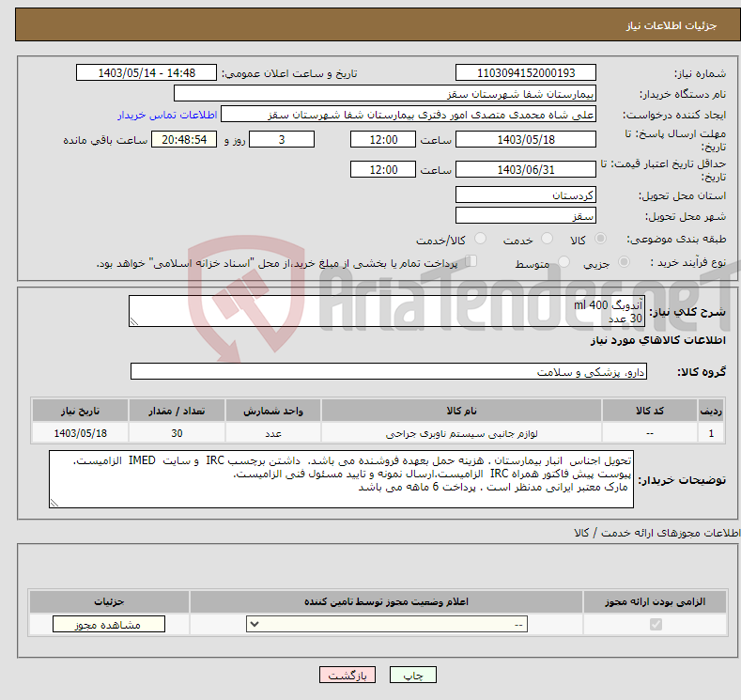Image resolution: width=741 pixels, height=700 pixels.
Task: Click the general description text area آندوبگ
Action: click(x=387, y=311)
